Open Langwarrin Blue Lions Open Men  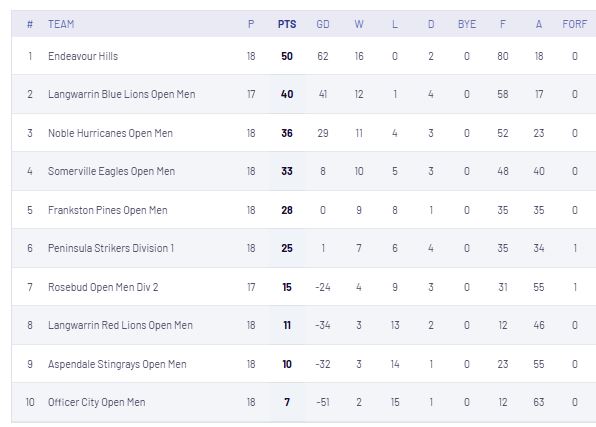click(x=122, y=94)
